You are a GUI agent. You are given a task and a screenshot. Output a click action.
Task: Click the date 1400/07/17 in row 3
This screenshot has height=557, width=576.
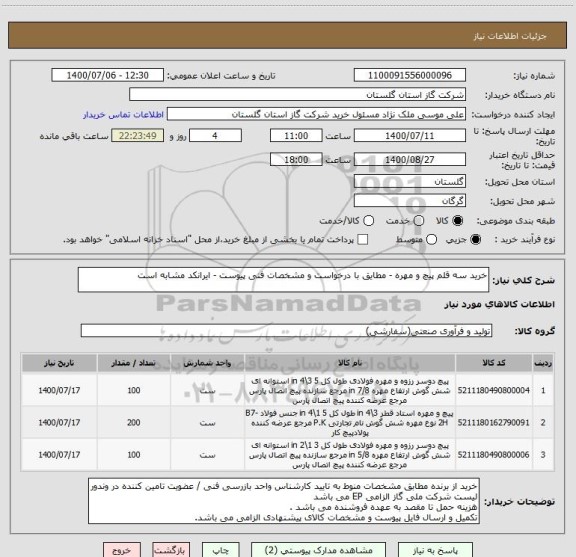pos(59,455)
